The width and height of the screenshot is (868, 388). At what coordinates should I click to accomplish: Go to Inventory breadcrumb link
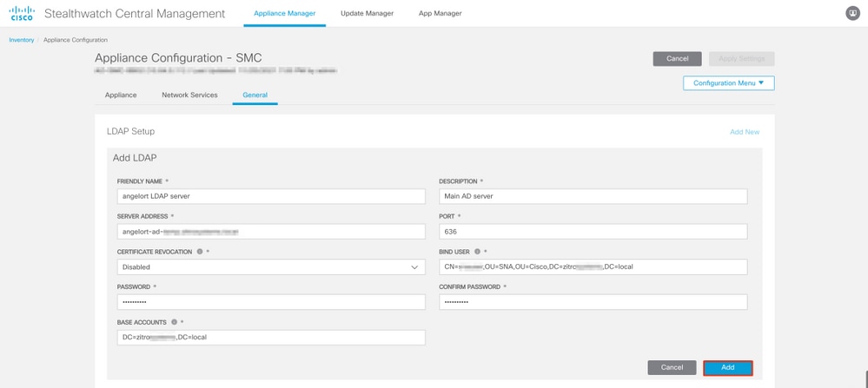pyautogui.click(x=22, y=40)
